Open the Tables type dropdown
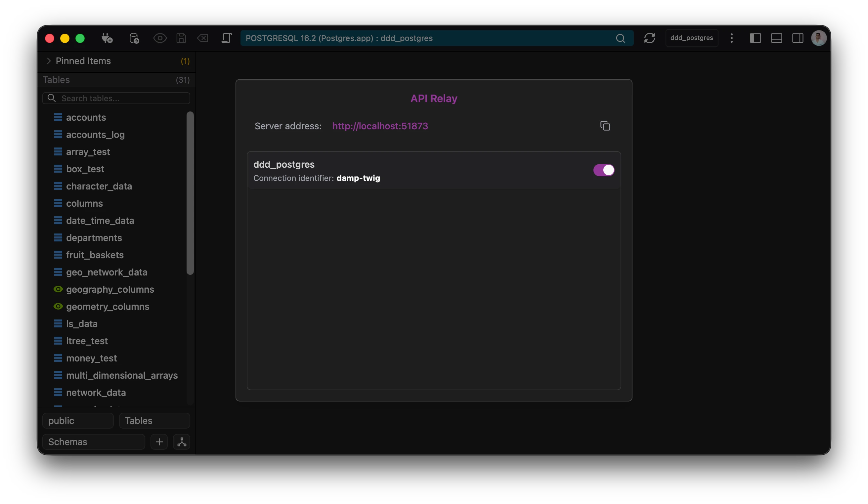The width and height of the screenshot is (868, 504). point(154,421)
